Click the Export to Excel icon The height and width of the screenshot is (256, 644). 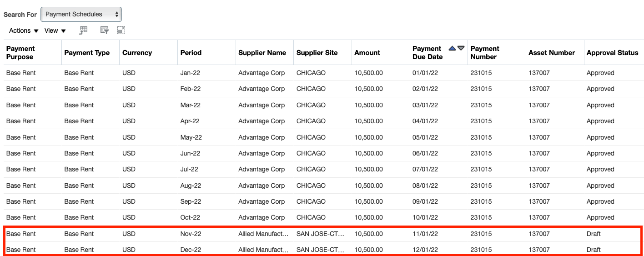[83, 30]
